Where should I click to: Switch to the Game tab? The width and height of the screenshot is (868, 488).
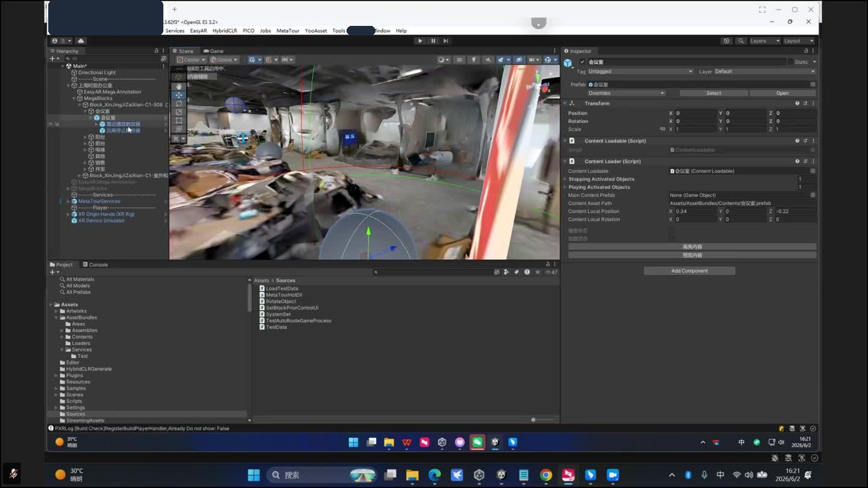coord(213,51)
